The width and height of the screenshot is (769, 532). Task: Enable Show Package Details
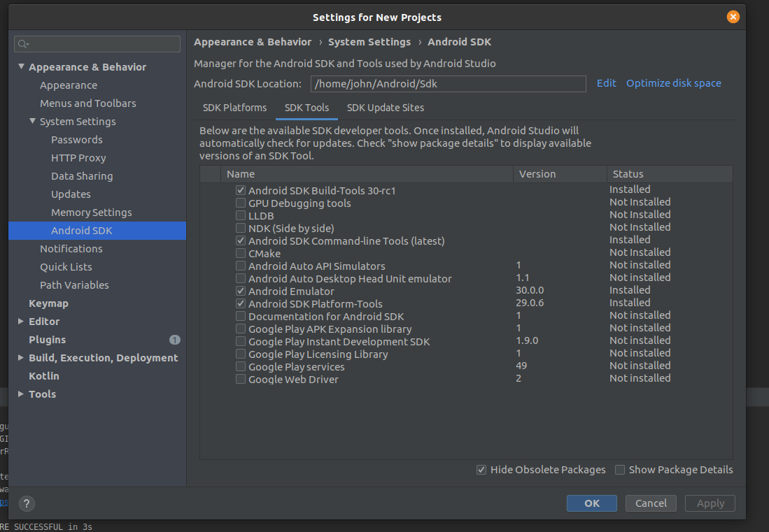pos(620,470)
